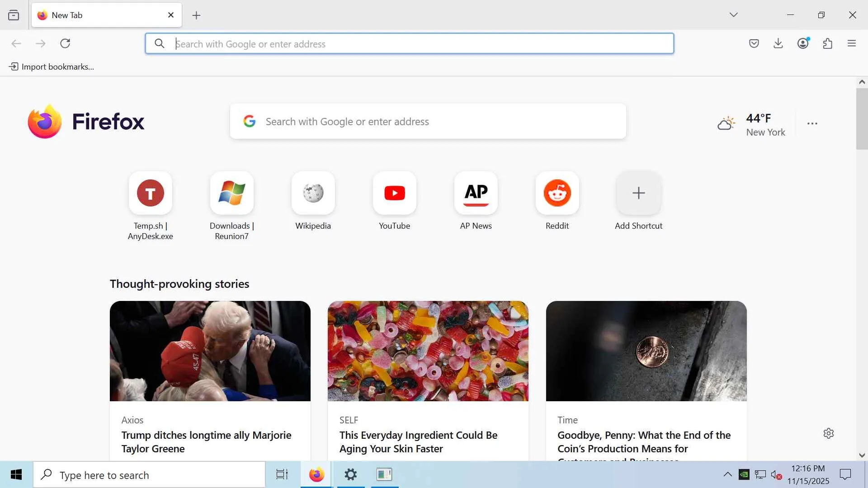Open the Extensions puzzle icon
This screenshot has width=868, height=488.
click(x=827, y=43)
